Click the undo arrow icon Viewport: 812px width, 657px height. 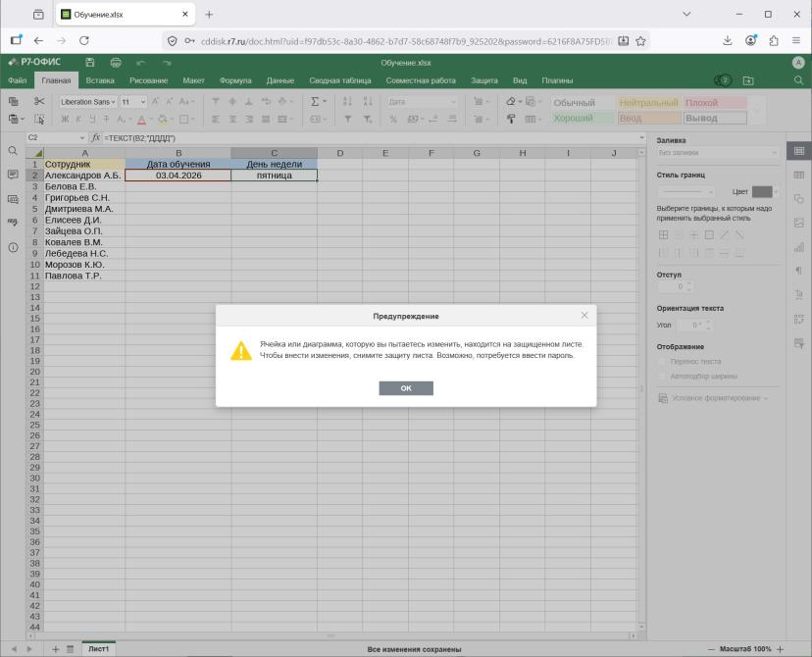(x=141, y=63)
